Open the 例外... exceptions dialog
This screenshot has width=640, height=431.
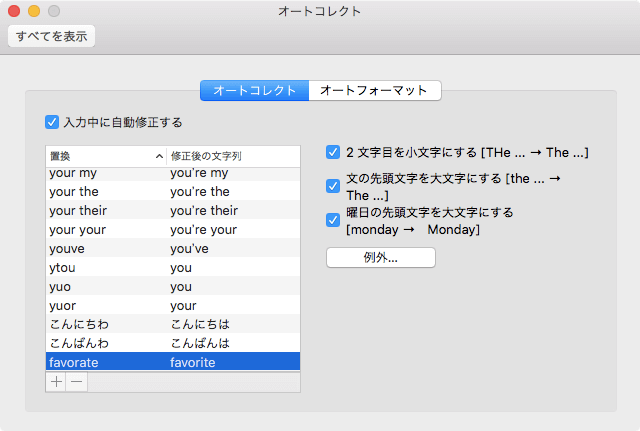(x=381, y=257)
